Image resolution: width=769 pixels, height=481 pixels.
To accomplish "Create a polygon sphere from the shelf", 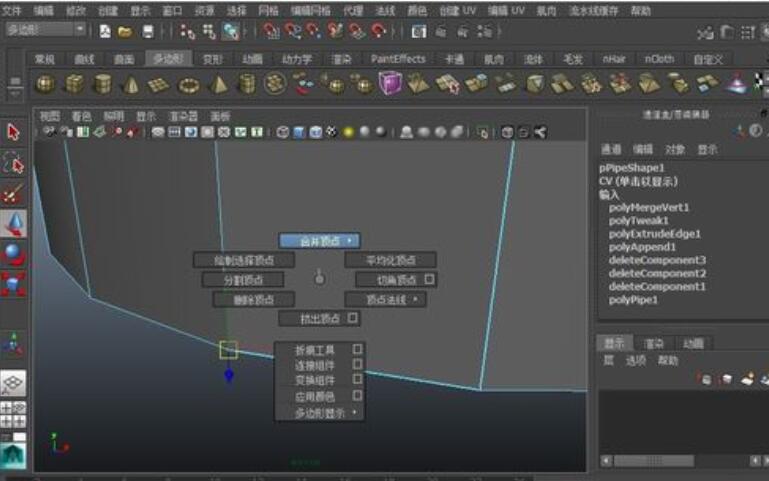I will 45,84.
